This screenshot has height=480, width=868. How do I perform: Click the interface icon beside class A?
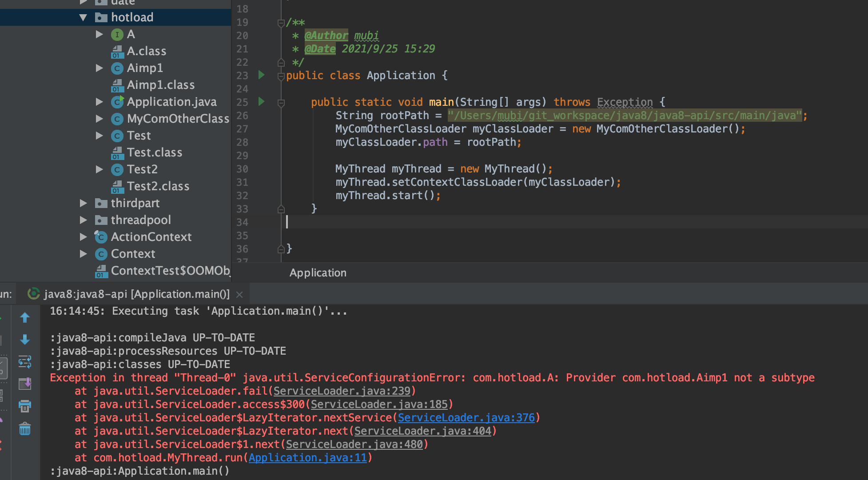pyautogui.click(x=116, y=34)
